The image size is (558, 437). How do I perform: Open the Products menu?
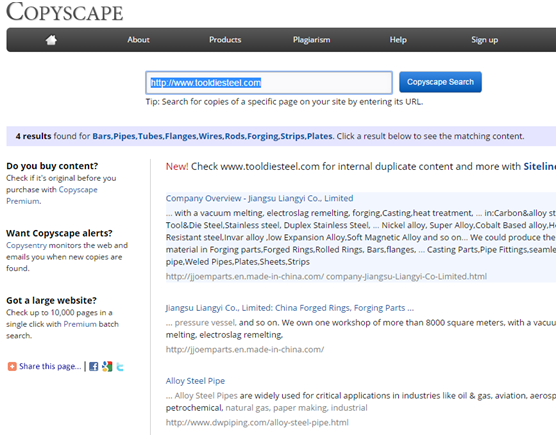point(225,40)
